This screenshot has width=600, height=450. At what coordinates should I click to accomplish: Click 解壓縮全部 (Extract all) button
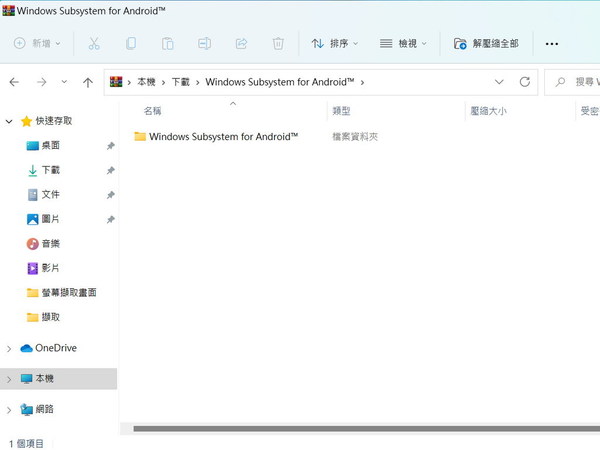click(x=486, y=44)
